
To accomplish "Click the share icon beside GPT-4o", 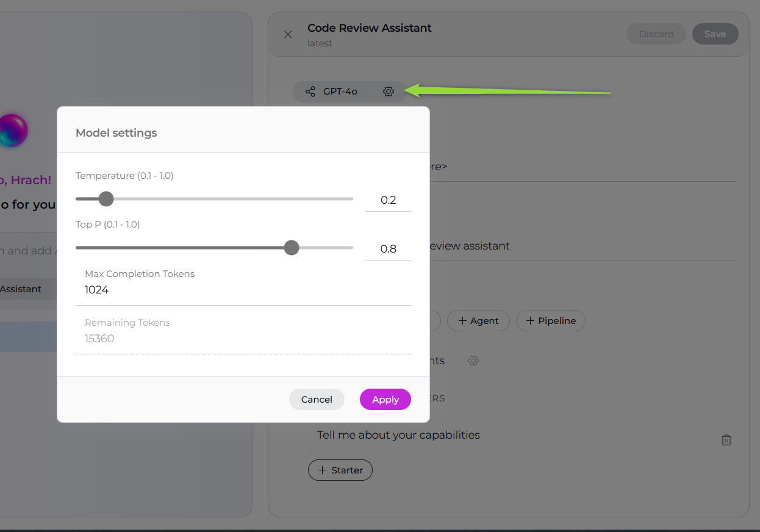I will pos(310,92).
